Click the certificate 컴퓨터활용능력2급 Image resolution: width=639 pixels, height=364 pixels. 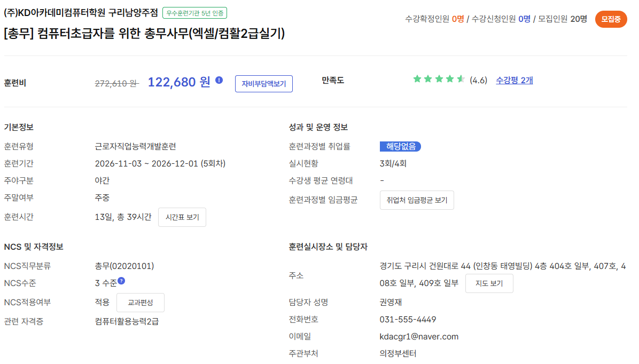tap(127, 322)
